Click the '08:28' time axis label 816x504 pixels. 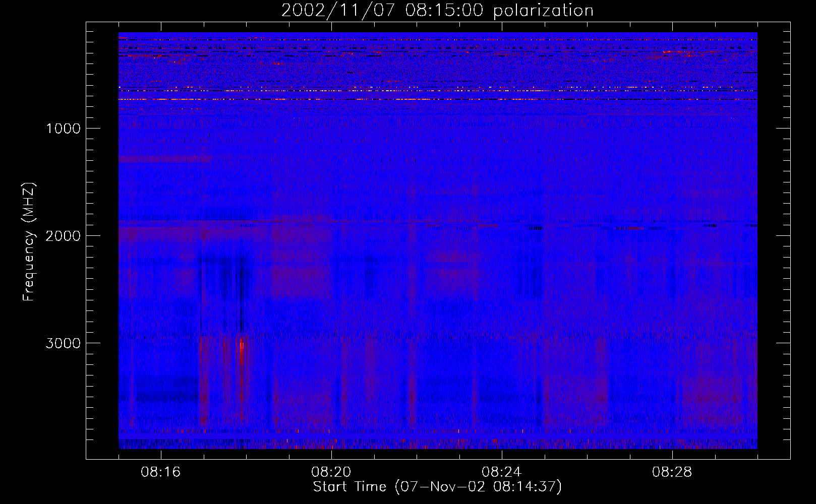tap(672, 472)
